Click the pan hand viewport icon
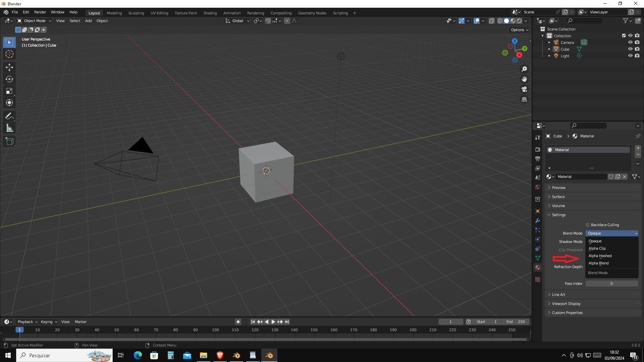Image resolution: width=644 pixels, height=362 pixels. pos(524,79)
